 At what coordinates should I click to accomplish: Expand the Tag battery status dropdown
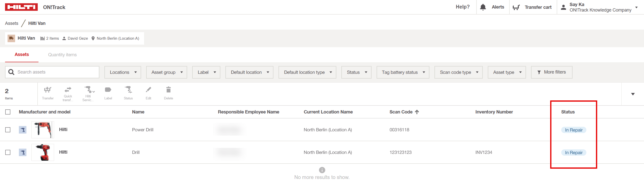403,72
